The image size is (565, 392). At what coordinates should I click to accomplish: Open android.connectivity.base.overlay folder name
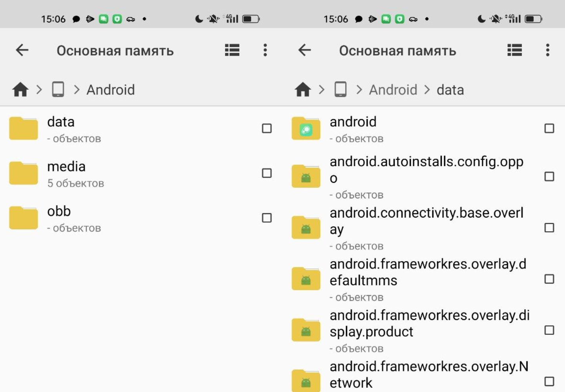(426, 221)
